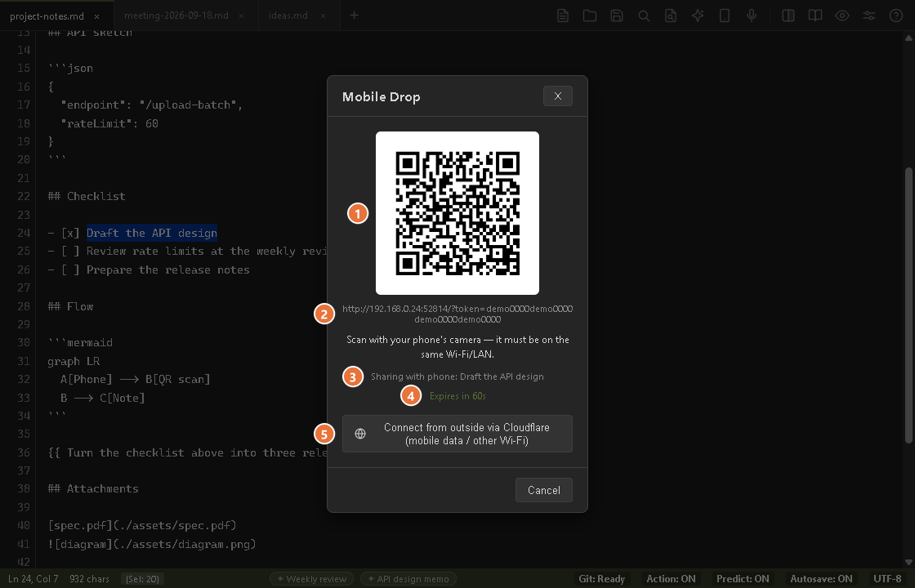Click the mobile phone icon in toolbar
915x588 pixels.
[724, 16]
